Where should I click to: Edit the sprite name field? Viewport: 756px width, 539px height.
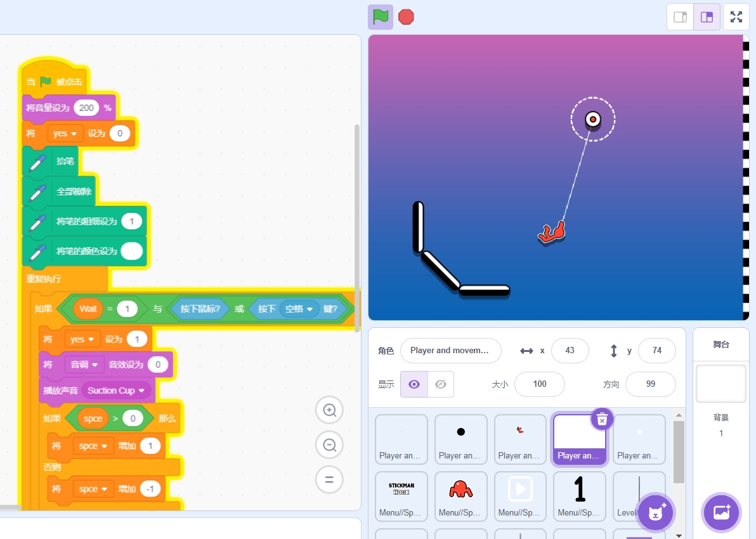click(451, 351)
